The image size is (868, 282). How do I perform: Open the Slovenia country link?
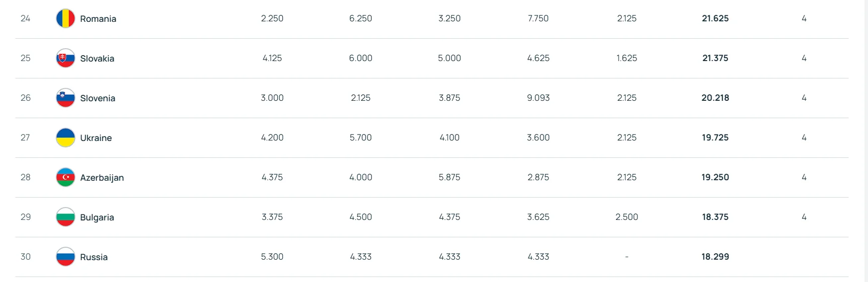pyautogui.click(x=97, y=98)
